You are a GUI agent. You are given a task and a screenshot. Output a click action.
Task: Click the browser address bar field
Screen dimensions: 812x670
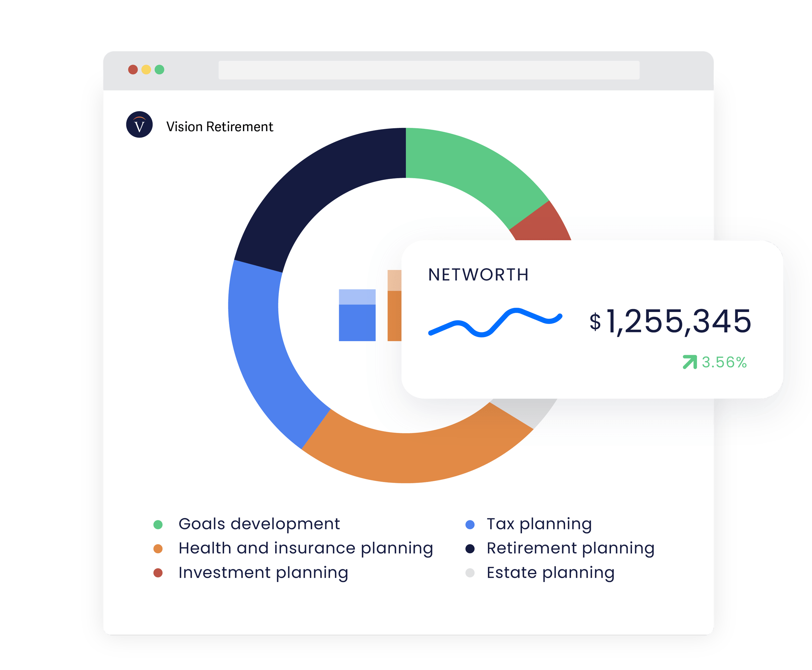coord(429,70)
